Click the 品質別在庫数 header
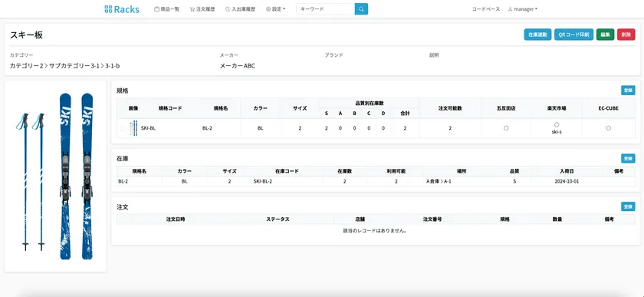644x297 pixels. point(370,103)
